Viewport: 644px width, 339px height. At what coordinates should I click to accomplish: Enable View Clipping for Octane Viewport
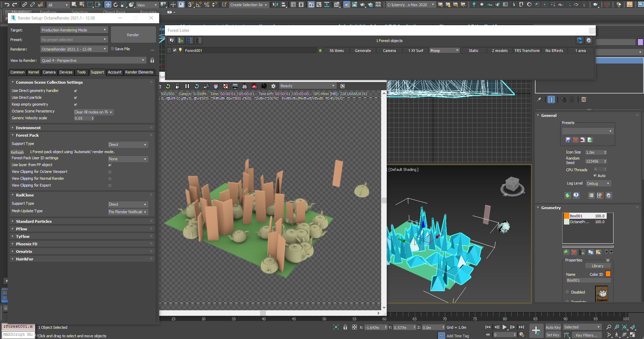click(x=110, y=172)
